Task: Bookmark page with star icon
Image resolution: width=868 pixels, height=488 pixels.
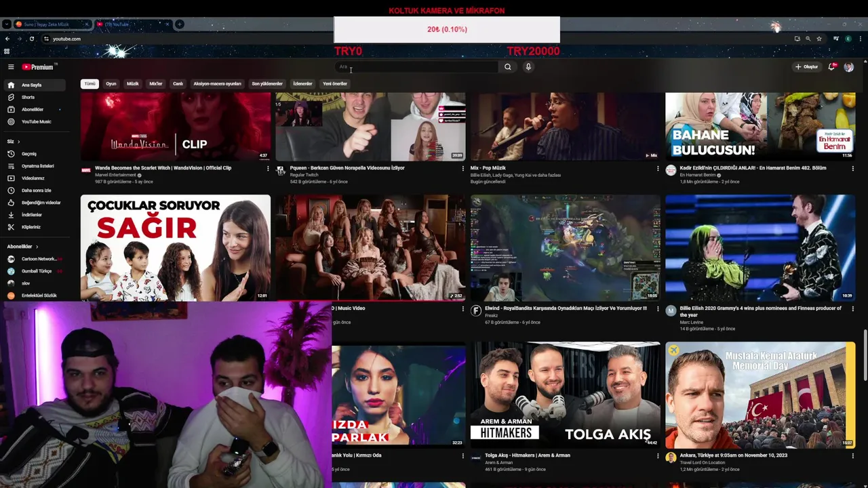Action: (x=819, y=39)
